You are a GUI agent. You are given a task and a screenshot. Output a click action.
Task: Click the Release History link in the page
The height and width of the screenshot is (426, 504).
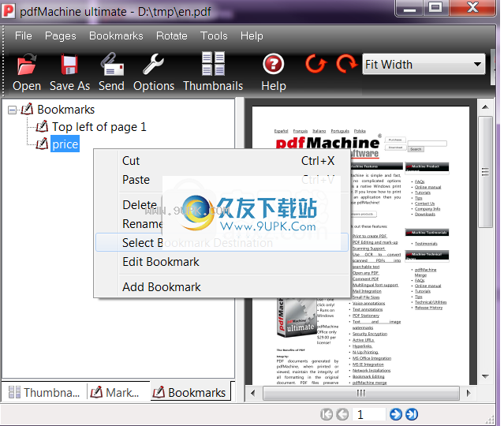428,308
